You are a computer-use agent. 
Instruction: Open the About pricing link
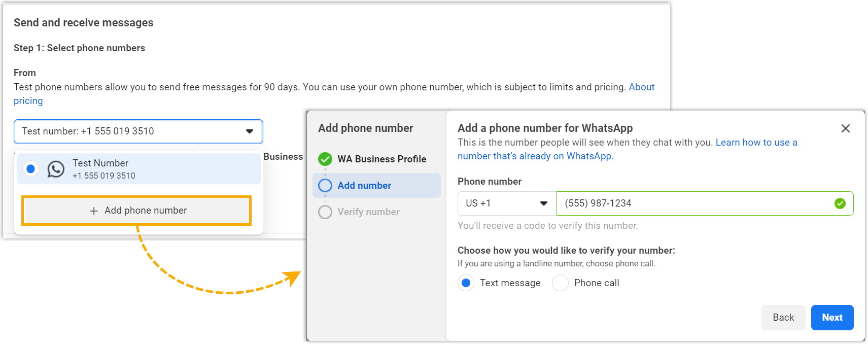coord(641,87)
